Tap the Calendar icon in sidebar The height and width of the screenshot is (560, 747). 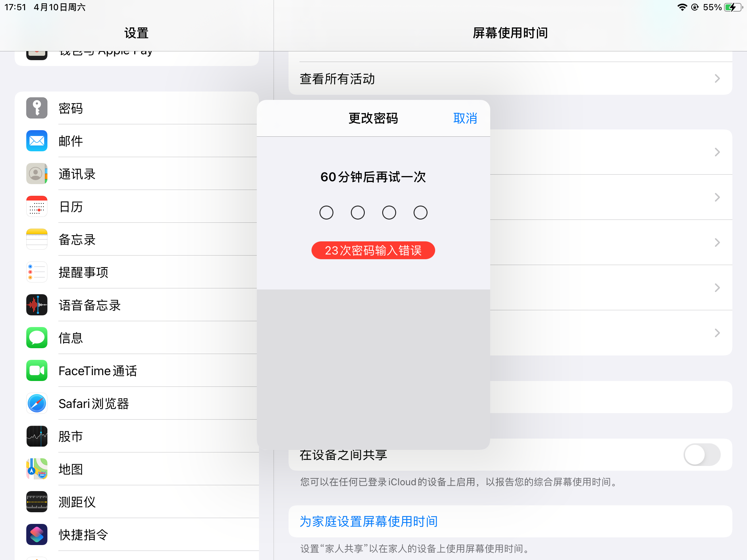pyautogui.click(x=37, y=207)
